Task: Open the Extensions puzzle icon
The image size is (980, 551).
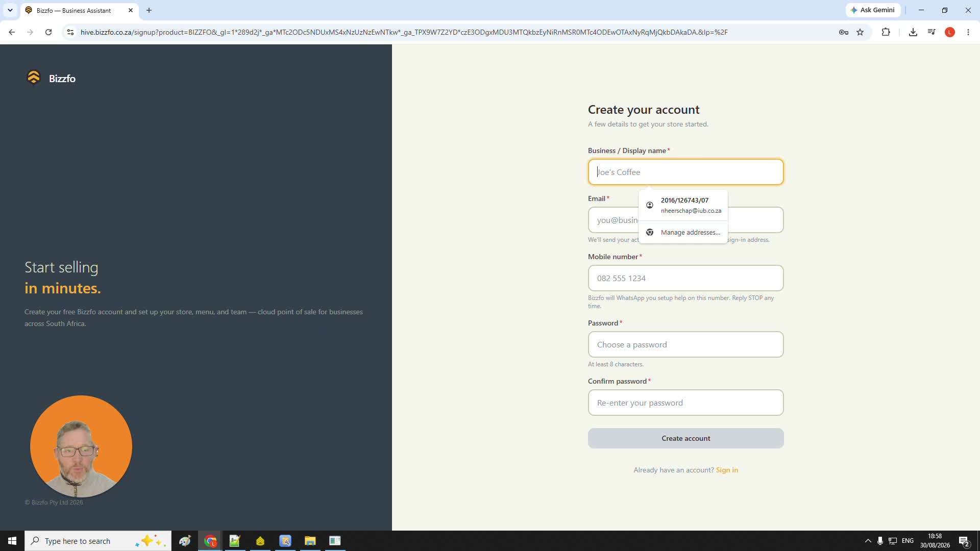Action: click(x=886, y=32)
